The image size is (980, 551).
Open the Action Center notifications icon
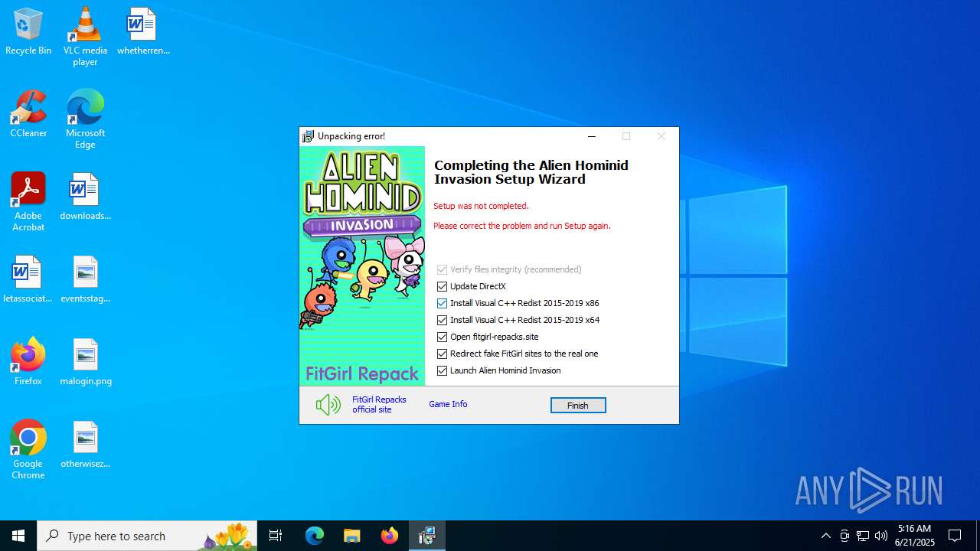click(955, 536)
